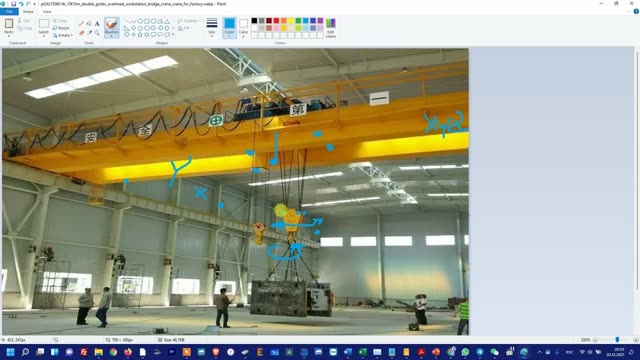Select the Color picker eyedropper tool
The height and width of the screenshot is (360, 640).
(x=89, y=33)
